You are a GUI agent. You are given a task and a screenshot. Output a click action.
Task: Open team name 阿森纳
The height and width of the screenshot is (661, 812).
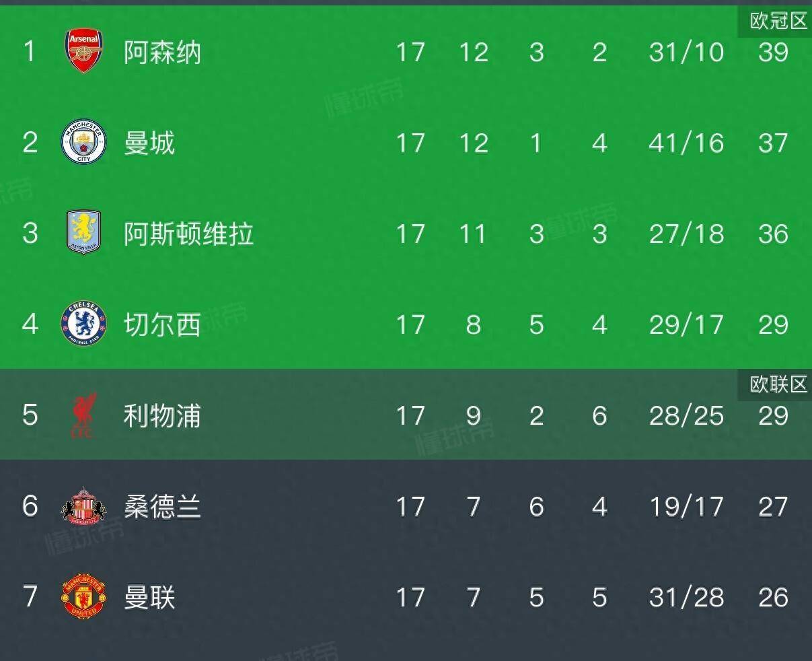pyautogui.click(x=162, y=52)
